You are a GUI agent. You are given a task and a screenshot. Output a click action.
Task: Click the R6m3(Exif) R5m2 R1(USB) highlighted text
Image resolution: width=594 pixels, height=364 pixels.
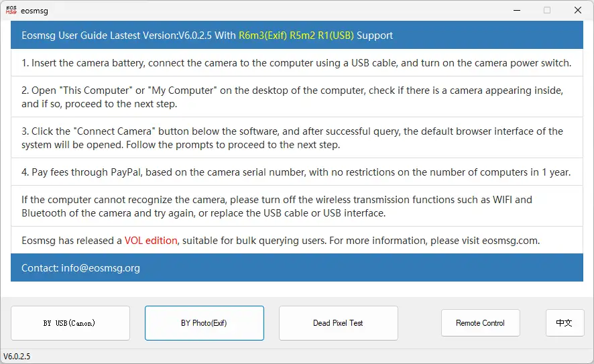coord(296,36)
